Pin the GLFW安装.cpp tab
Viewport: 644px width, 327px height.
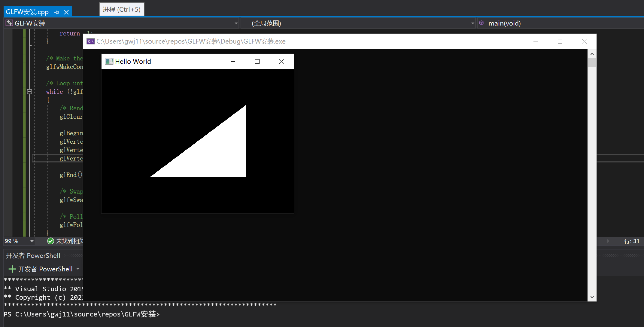click(56, 12)
